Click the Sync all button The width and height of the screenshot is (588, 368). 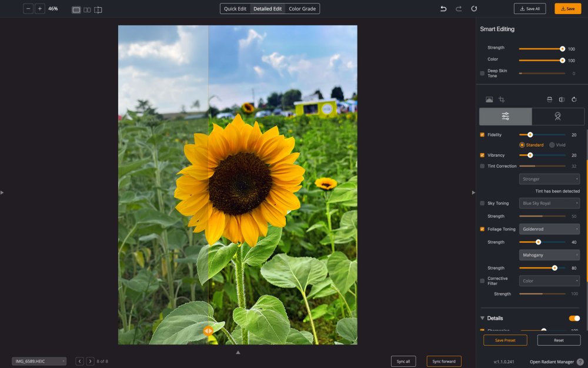pos(403,362)
